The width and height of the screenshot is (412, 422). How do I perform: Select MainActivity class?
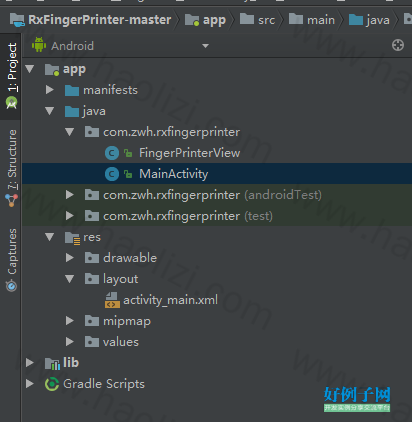point(174,174)
